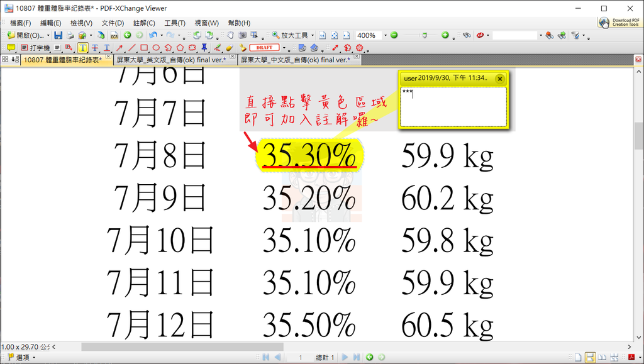Open the 檔案(F) menu

21,23
